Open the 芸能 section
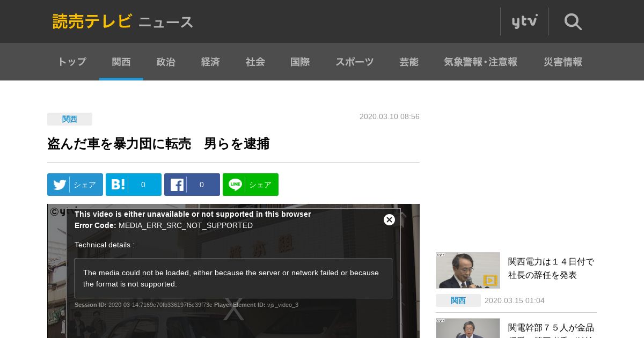The image size is (644, 338). (409, 62)
